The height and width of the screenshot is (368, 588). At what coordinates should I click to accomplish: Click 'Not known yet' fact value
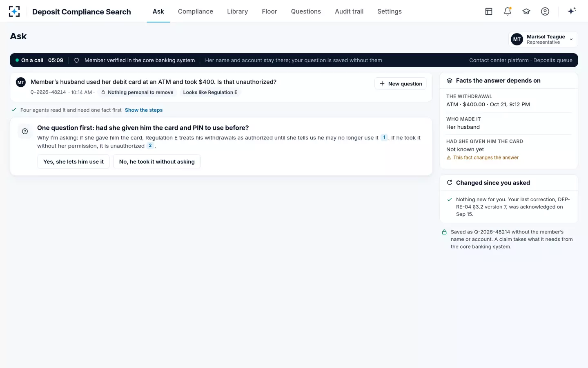[x=465, y=150]
